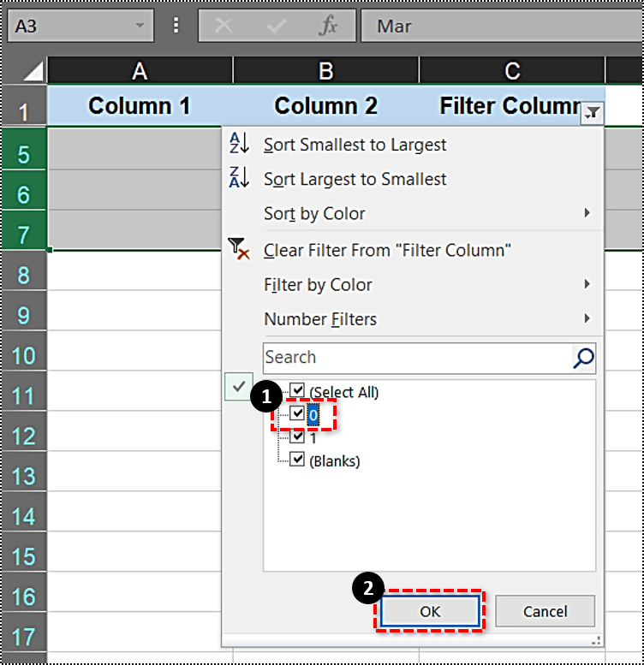
Task: Uncheck the (Blanks) checkbox
Action: click(x=297, y=460)
